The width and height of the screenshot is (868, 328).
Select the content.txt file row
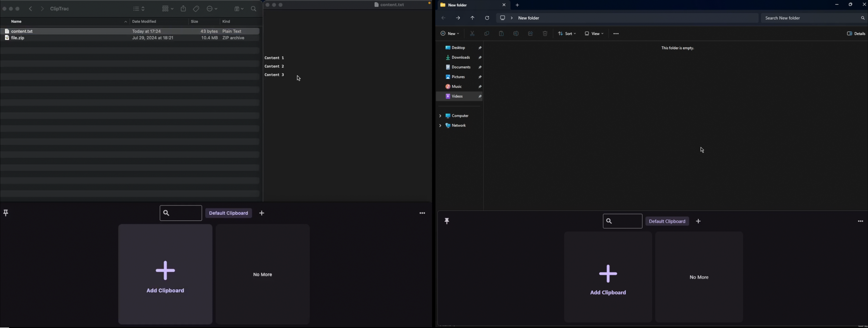(x=130, y=31)
